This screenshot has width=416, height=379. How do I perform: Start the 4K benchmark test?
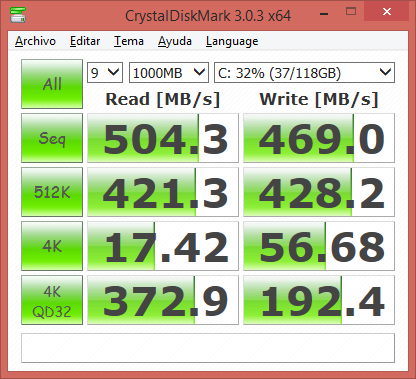coord(52,246)
